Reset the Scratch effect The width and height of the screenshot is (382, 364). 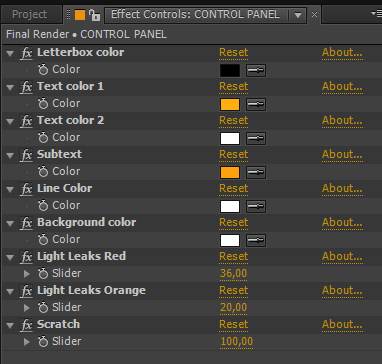(234, 325)
